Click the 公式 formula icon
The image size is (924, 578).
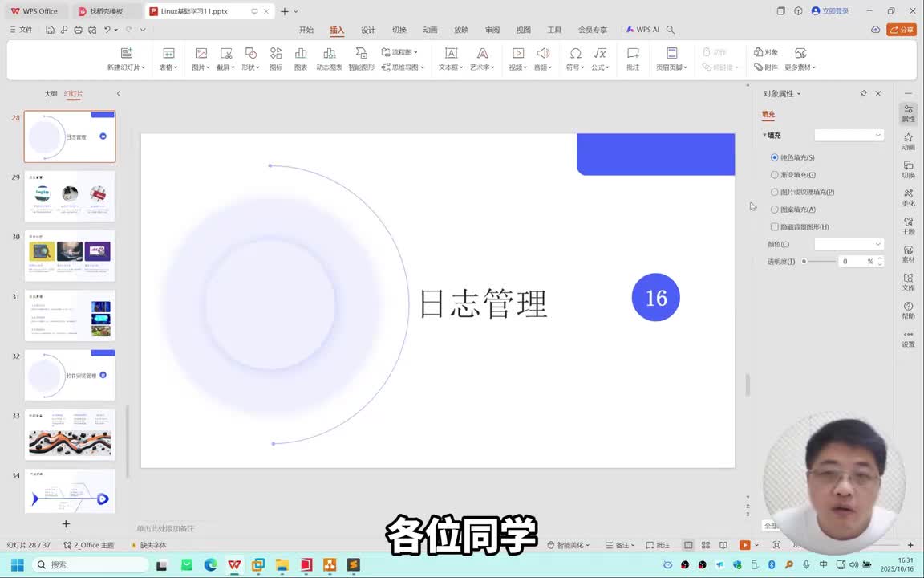tap(600, 54)
